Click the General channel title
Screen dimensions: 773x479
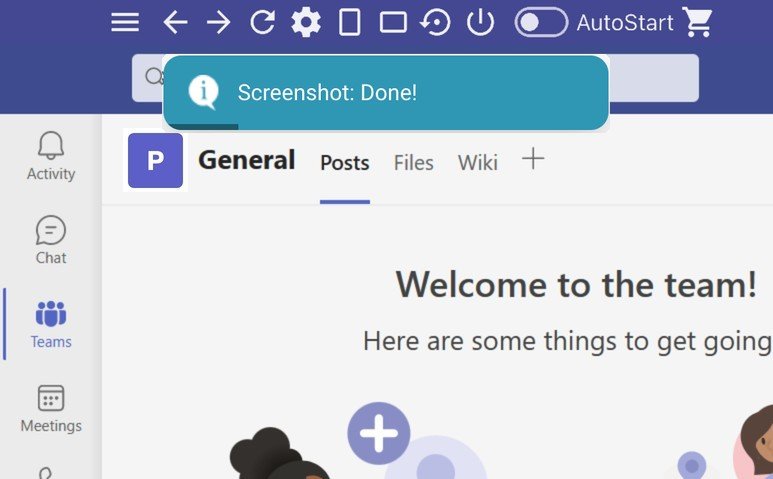[x=247, y=160]
